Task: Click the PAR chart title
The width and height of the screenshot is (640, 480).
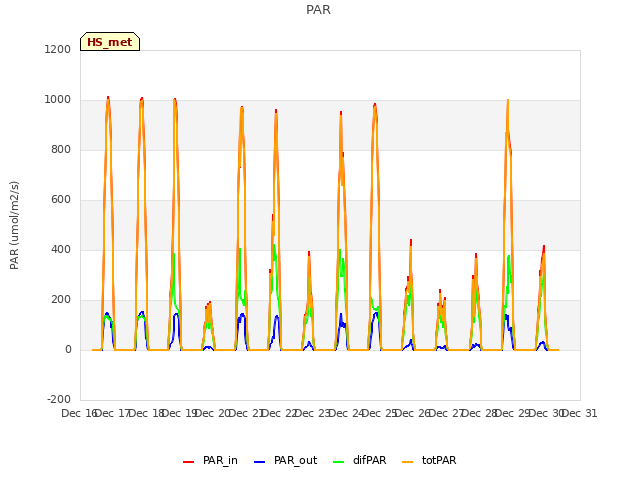Action: pos(318,9)
